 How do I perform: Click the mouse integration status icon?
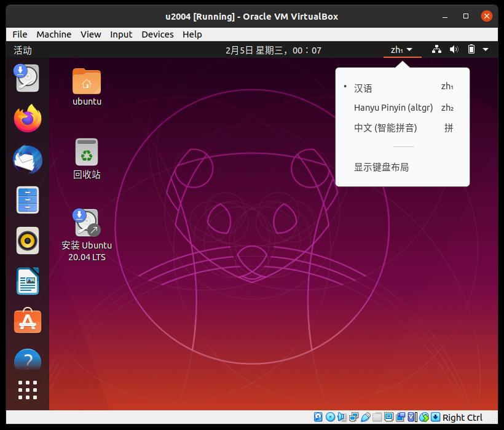click(x=424, y=417)
